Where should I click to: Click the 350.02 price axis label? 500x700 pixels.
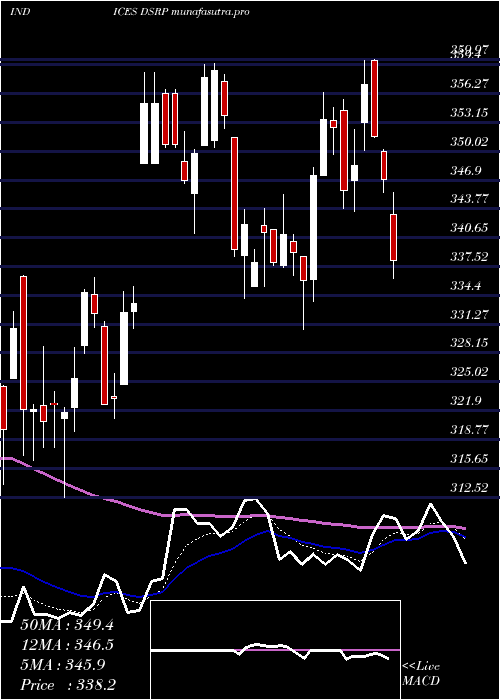tap(468, 142)
